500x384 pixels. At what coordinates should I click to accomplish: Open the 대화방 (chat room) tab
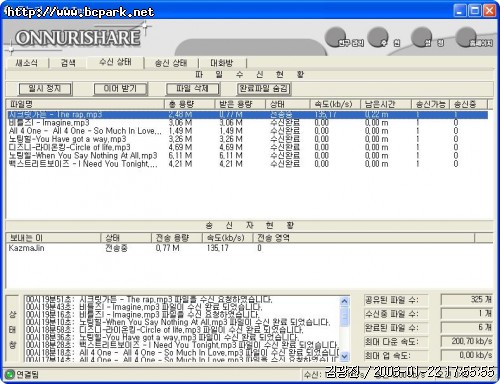[222, 63]
